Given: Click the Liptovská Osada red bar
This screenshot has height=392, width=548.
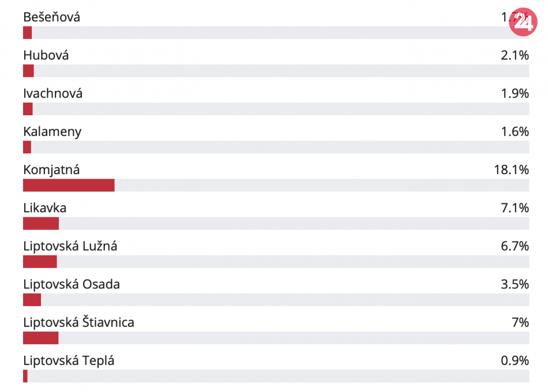Looking at the screenshot, I should coord(32,300).
